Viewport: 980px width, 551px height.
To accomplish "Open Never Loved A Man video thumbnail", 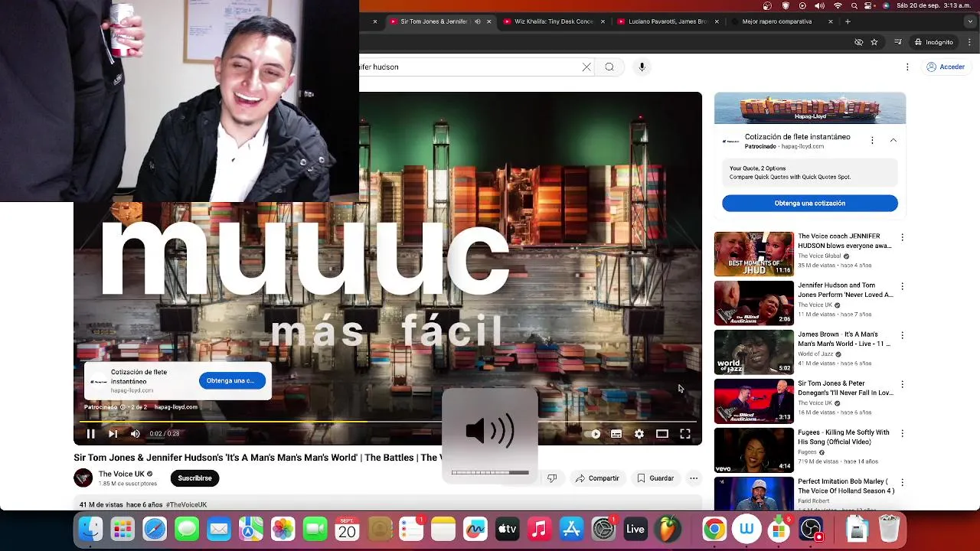I will (x=753, y=303).
